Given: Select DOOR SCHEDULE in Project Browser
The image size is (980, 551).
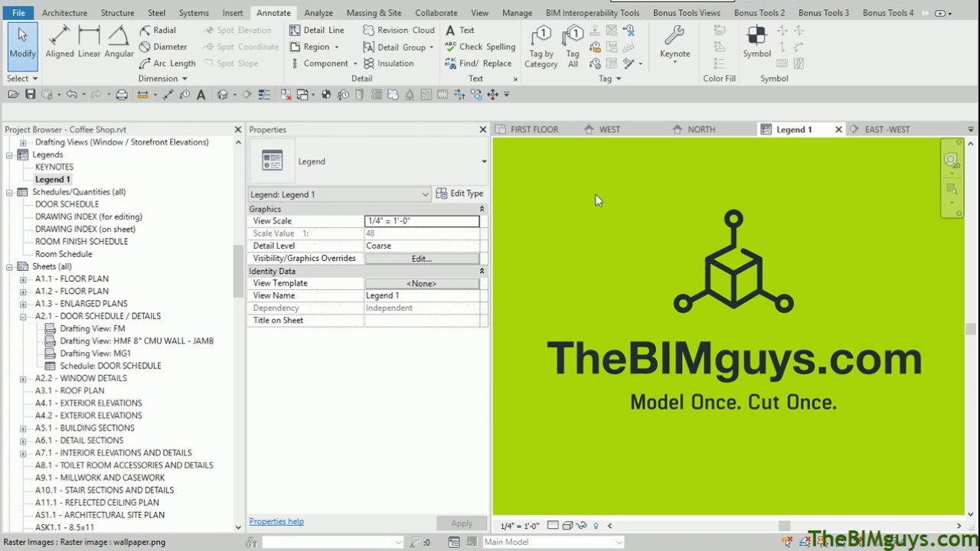Looking at the screenshot, I should click(67, 204).
